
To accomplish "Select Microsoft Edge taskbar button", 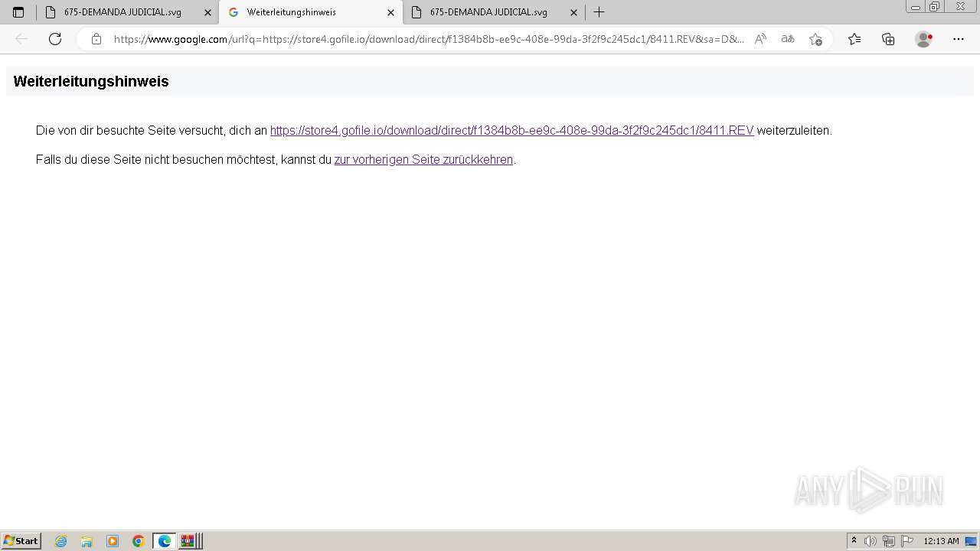I will pyautogui.click(x=165, y=541).
